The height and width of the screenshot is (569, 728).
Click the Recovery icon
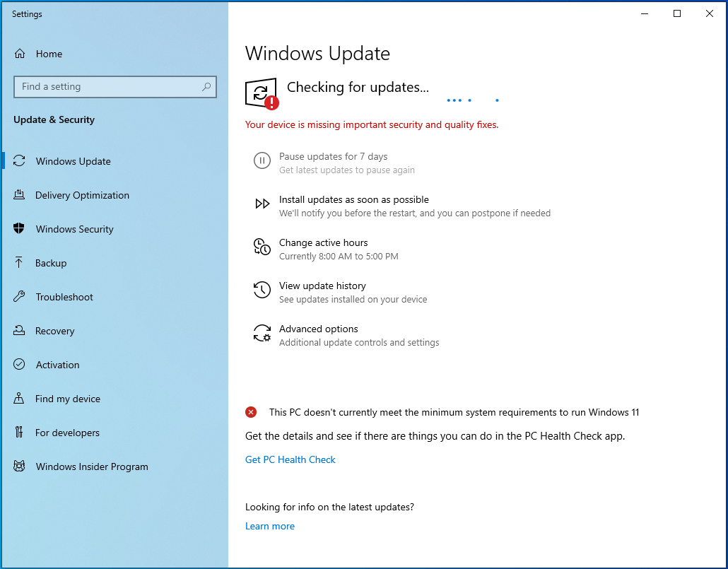pos(19,331)
